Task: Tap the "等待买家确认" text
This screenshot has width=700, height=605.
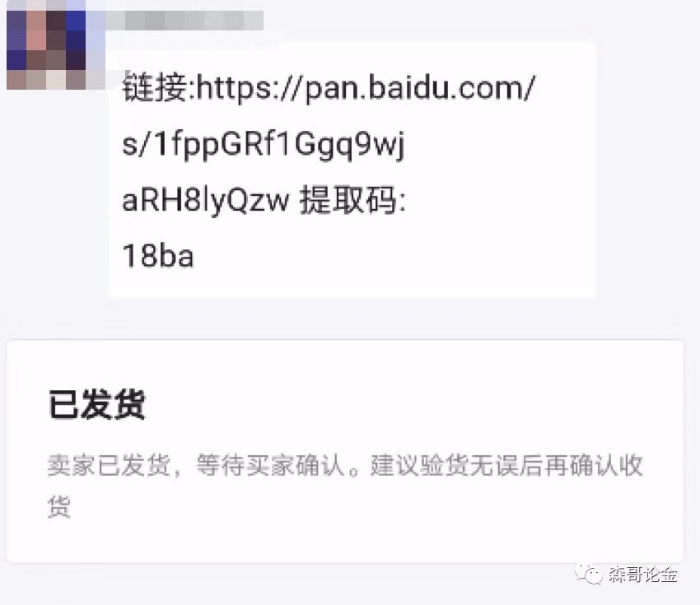Action: [x=271, y=465]
